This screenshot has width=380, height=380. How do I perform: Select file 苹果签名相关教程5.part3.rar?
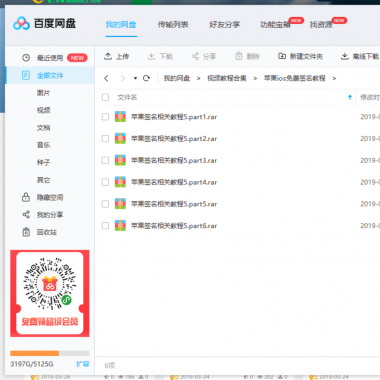click(x=174, y=161)
